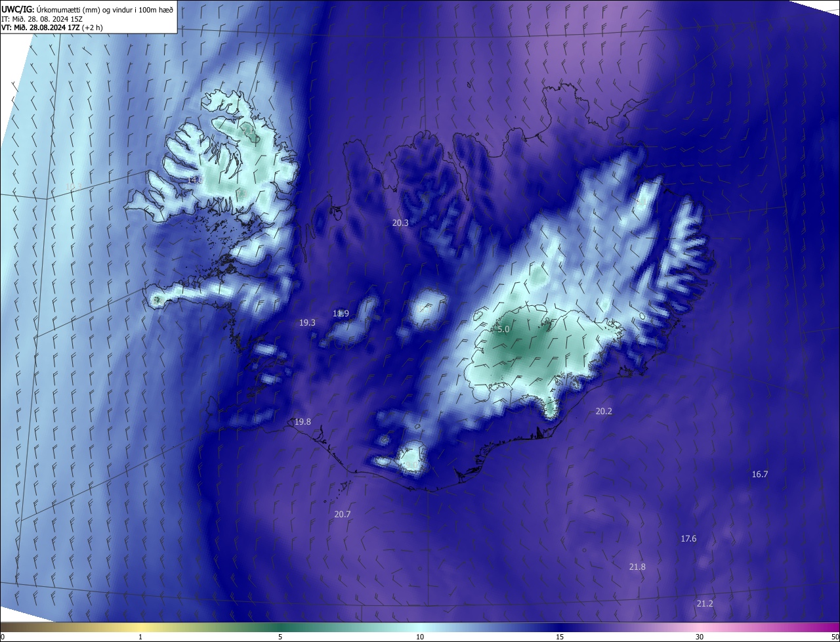The image size is (840, 642).
Task: Click the 19.3 value label
Action: (307, 323)
